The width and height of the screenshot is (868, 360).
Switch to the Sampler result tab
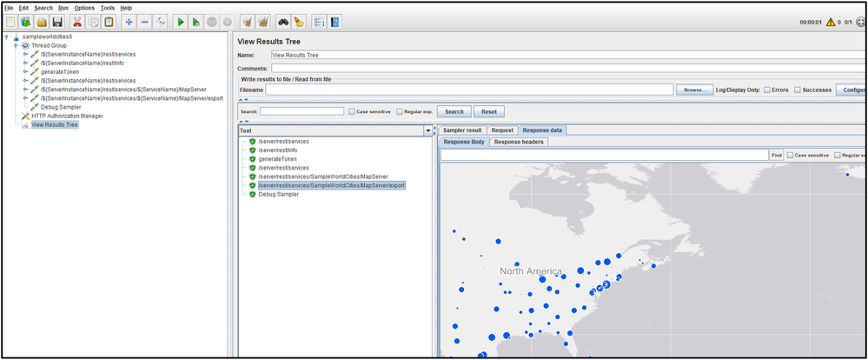[462, 130]
